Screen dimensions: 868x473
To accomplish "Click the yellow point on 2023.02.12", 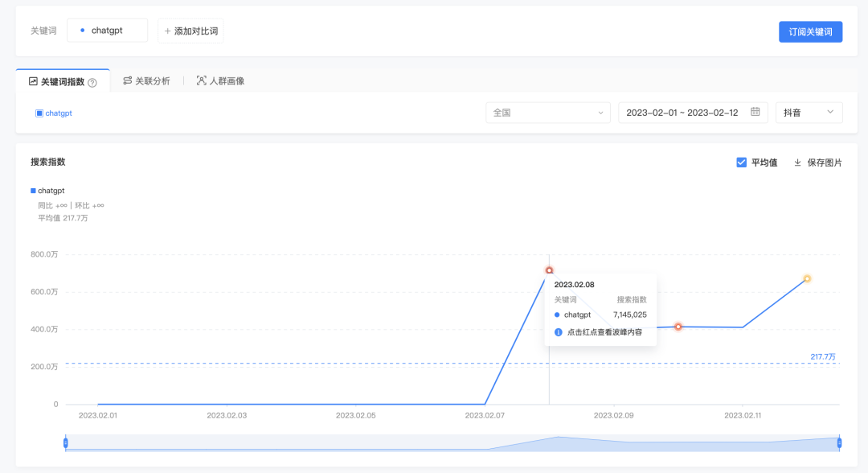I will [x=807, y=278].
